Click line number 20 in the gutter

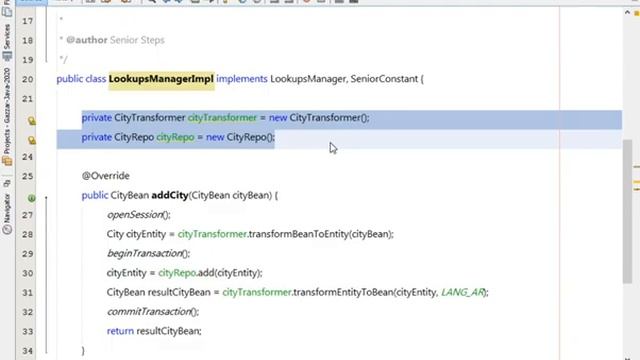[x=27, y=79]
